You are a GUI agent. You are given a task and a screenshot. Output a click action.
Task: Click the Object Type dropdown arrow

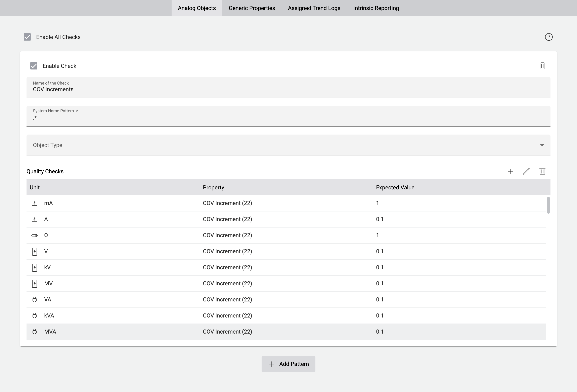(542, 145)
